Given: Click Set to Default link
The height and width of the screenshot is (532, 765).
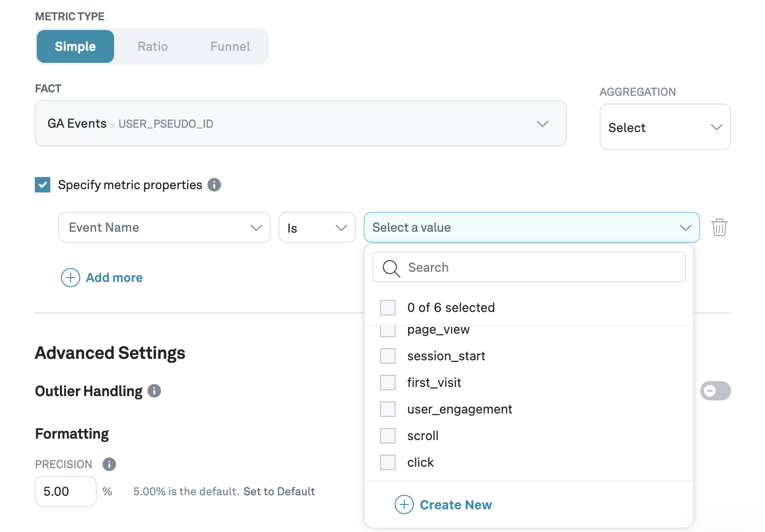Looking at the screenshot, I should tap(279, 491).
